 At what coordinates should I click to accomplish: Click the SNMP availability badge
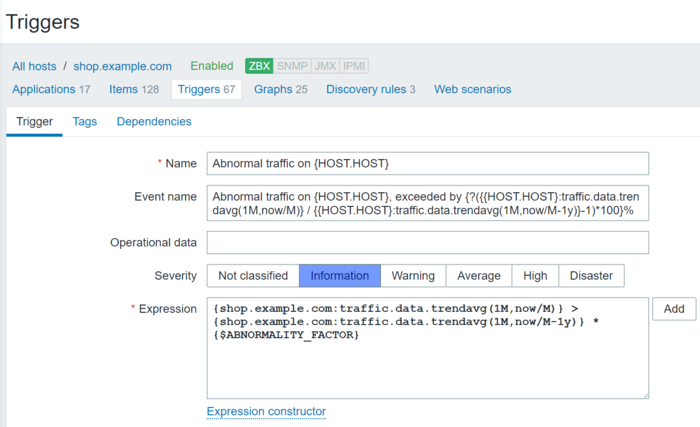coord(291,66)
